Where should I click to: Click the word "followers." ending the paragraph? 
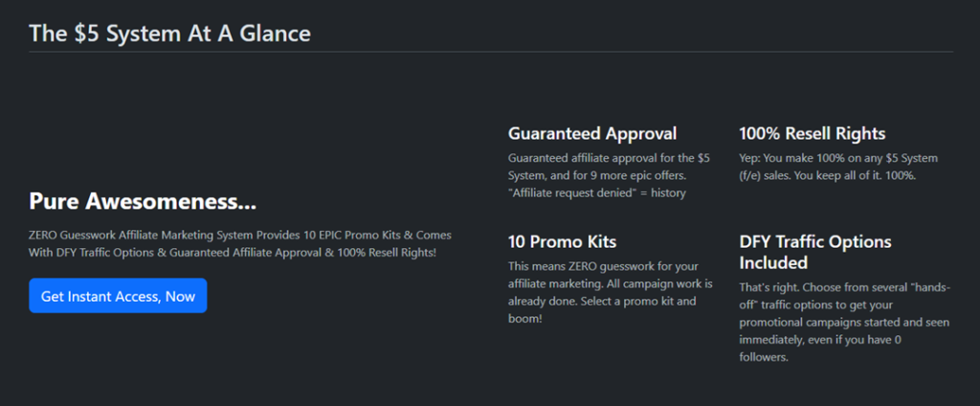point(764,357)
